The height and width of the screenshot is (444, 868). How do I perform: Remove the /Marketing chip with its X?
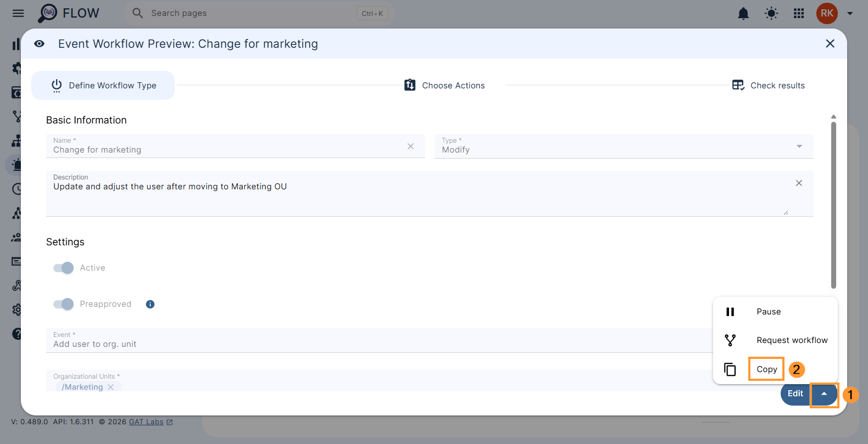[x=110, y=387]
